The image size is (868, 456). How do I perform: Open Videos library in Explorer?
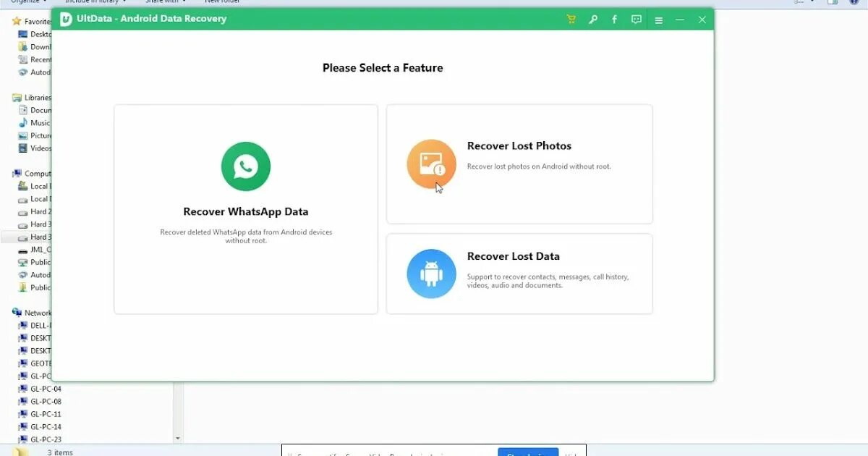pyautogui.click(x=35, y=148)
